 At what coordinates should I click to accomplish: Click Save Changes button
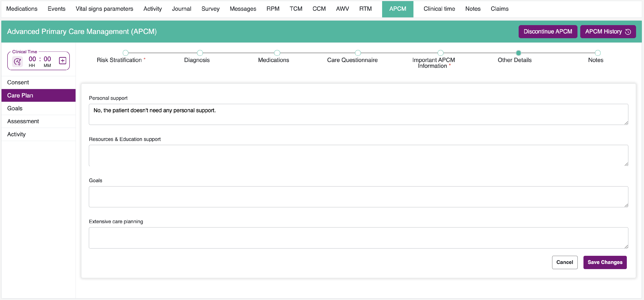click(605, 262)
